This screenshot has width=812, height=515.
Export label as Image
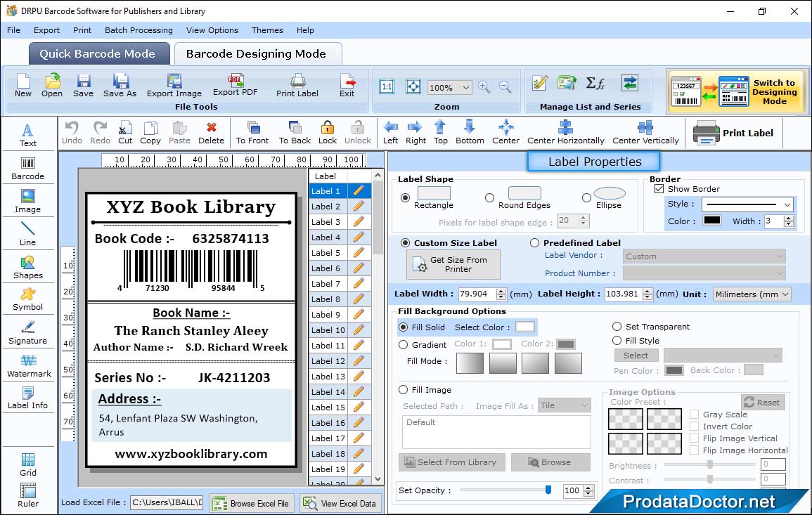(174, 86)
